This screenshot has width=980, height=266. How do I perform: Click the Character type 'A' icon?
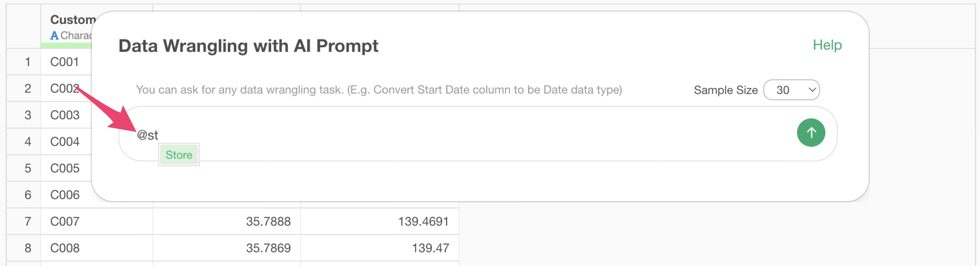[x=54, y=36]
